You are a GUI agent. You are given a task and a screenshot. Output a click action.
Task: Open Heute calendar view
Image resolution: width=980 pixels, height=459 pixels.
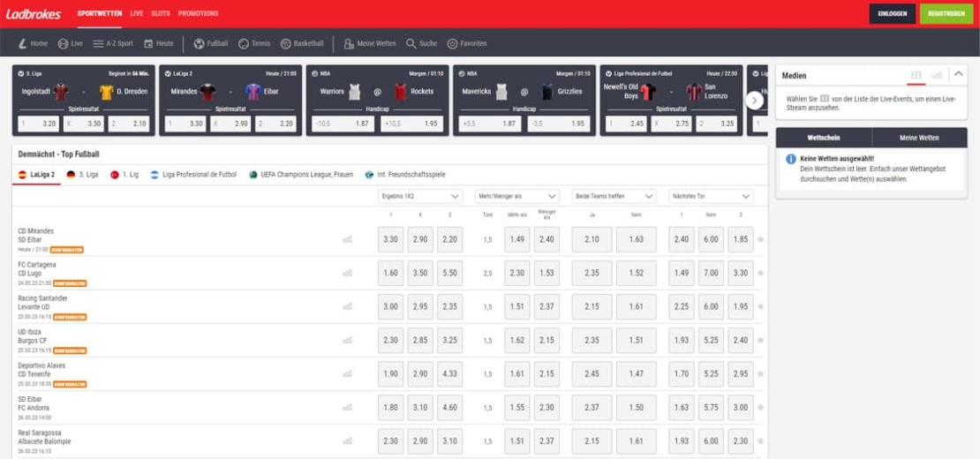[x=159, y=44]
